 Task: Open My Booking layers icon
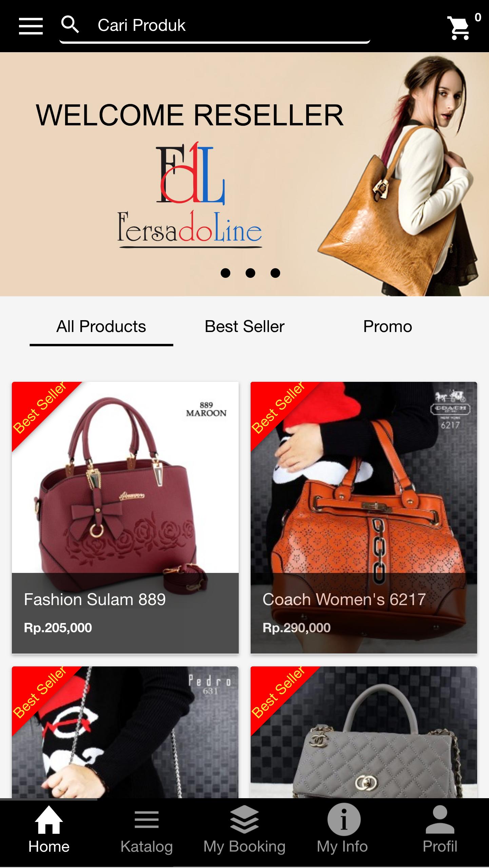[244, 820]
